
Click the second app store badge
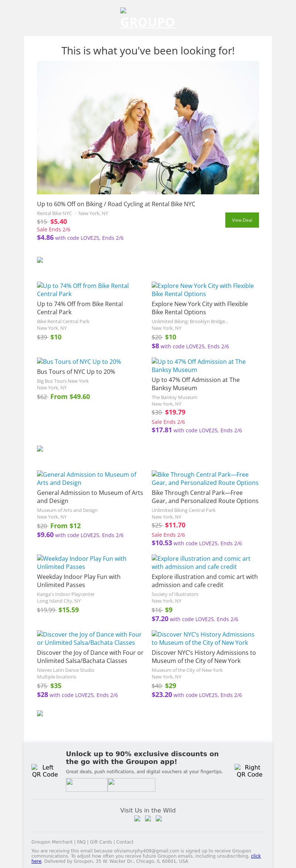[131, 785]
